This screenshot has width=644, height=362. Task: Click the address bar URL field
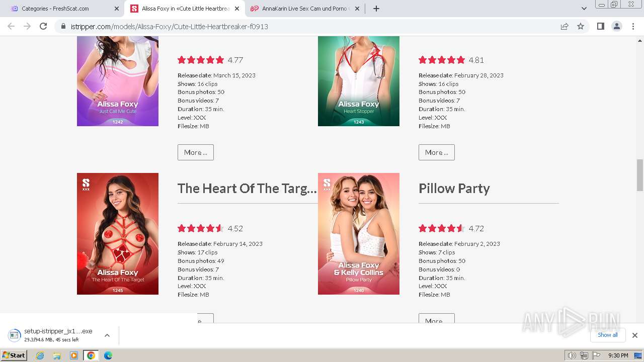pyautogui.click(x=307, y=26)
